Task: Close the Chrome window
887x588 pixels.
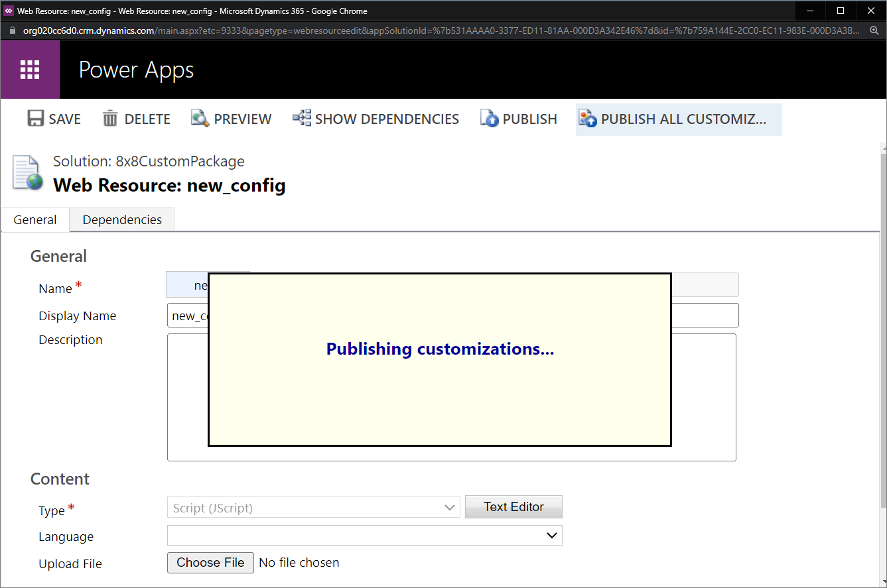Action: point(871,11)
